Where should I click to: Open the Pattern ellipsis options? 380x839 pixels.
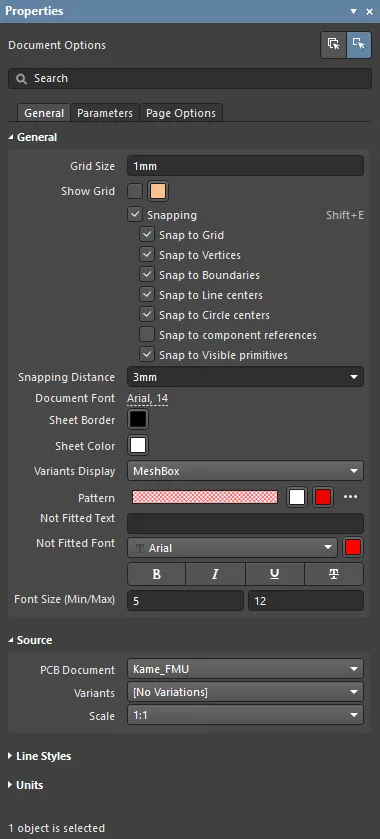tap(351, 497)
